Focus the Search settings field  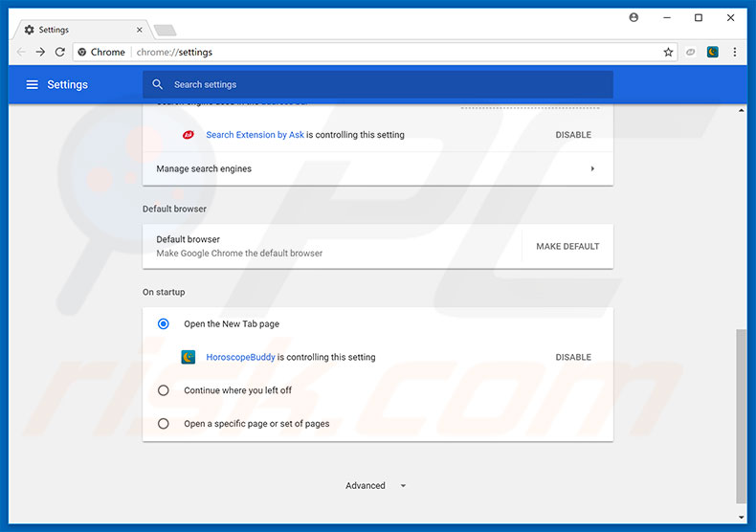click(x=377, y=84)
